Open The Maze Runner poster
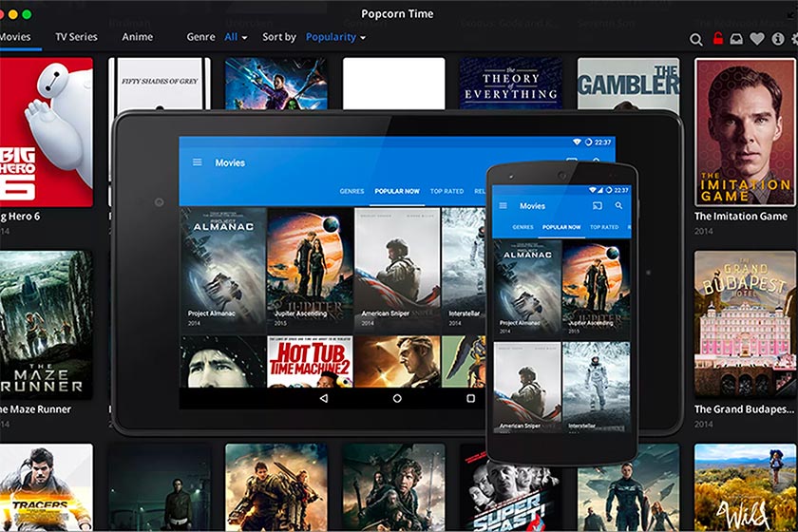The width and height of the screenshot is (798, 532). tap(47, 325)
